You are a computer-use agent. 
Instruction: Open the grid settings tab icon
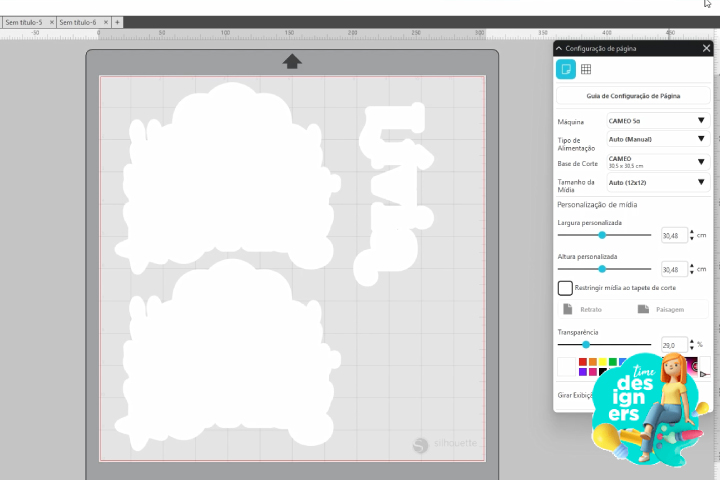click(x=586, y=69)
